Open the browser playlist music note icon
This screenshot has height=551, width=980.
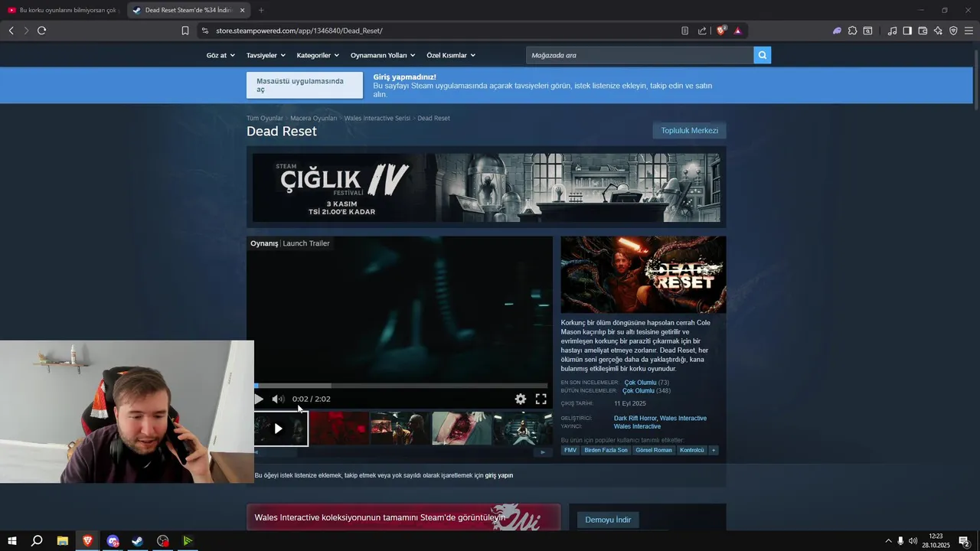(x=892, y=31)
